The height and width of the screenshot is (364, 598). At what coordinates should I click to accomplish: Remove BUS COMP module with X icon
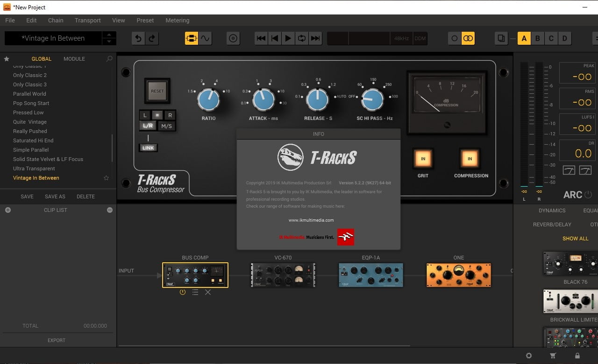[208, 292]
